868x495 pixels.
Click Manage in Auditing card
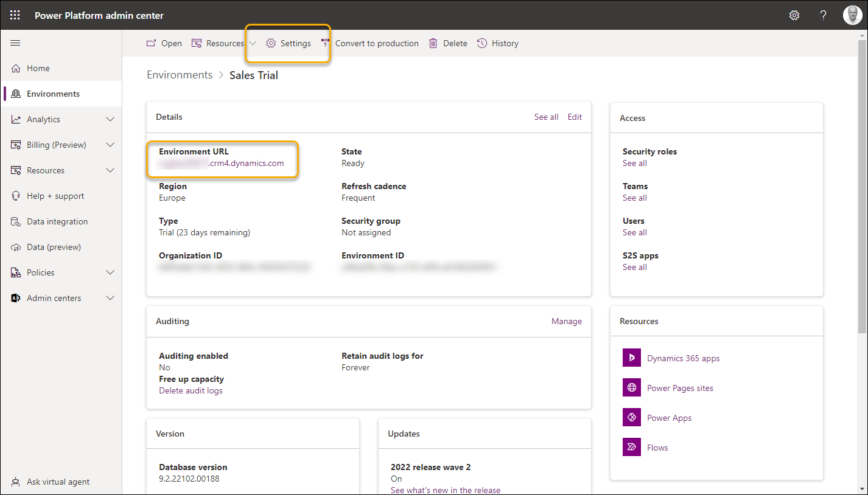(567, 321)
